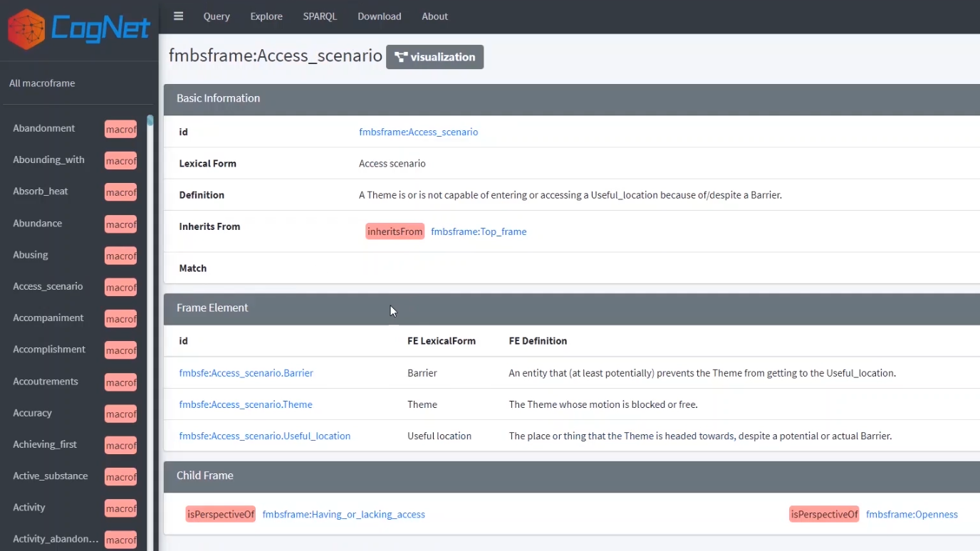
Task: Click the Match row label
Action: [193, 268]
